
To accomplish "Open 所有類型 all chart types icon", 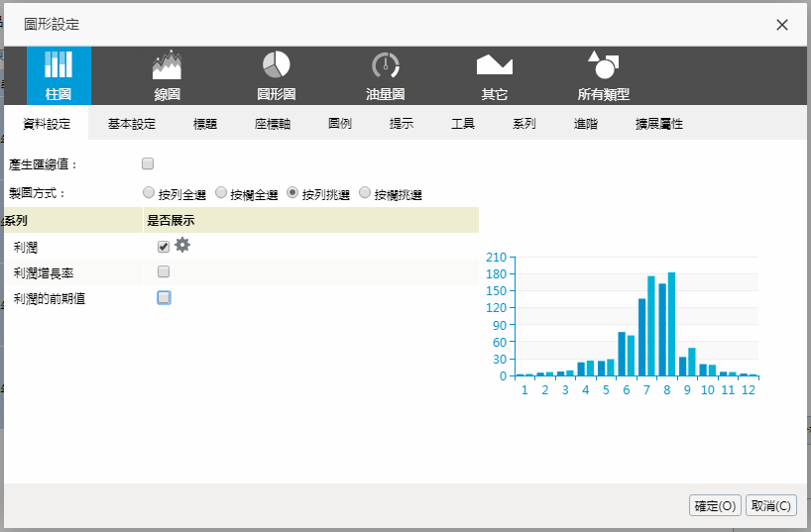I will click(x=603, y=75).
